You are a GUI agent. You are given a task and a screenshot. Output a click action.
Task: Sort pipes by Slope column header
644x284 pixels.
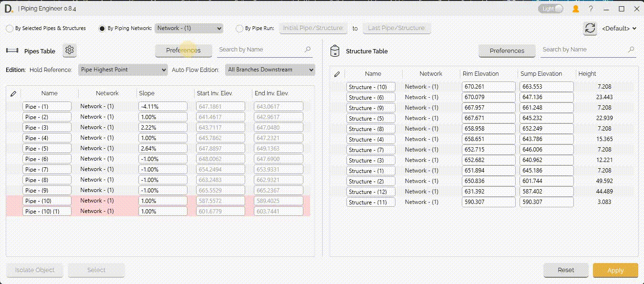click(x=146, y=93)
